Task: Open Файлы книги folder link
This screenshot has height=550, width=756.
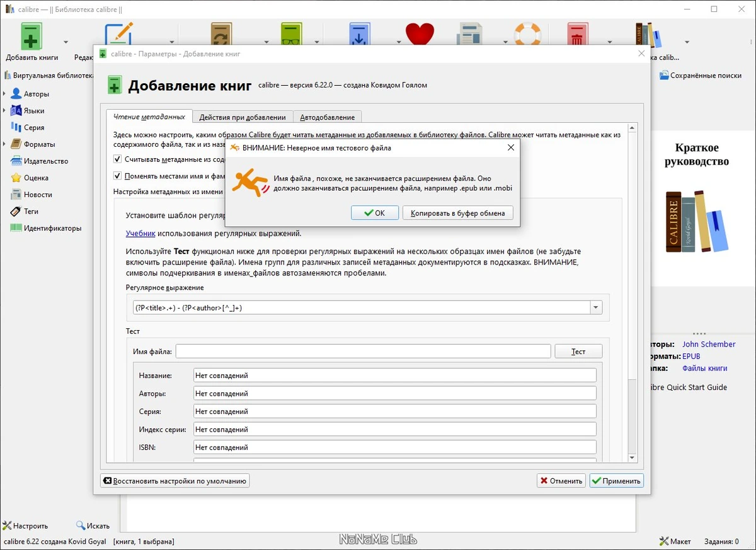Action: pos(704,368)
